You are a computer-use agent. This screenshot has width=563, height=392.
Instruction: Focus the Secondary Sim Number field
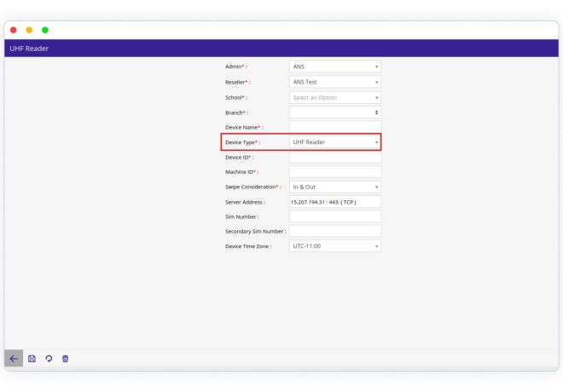pyautogui.click(x=335, y=231)
